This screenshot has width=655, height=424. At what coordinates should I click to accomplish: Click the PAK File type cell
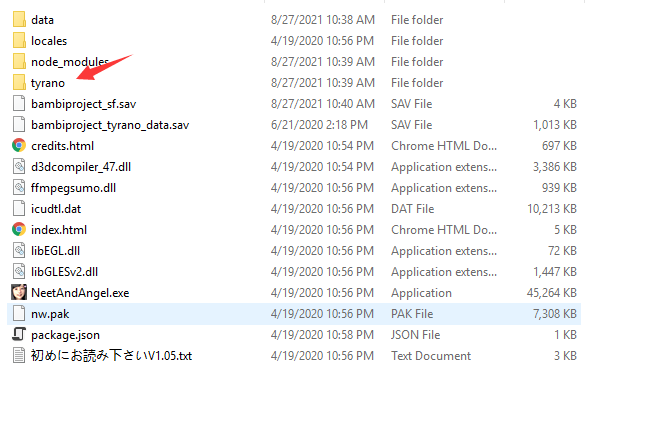pos(412,314)
